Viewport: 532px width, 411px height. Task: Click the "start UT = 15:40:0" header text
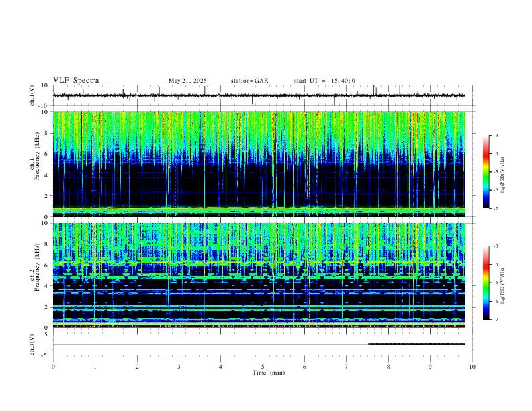coord(324,81)
